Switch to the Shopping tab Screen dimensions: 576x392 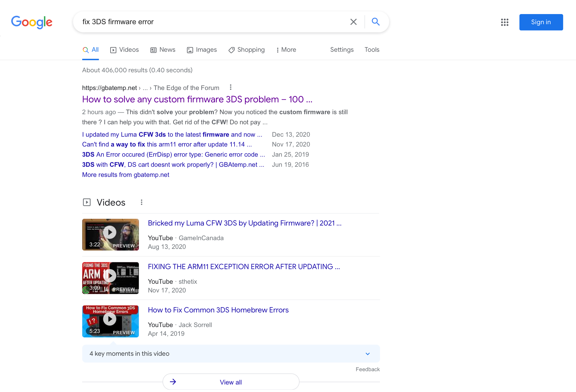point(247,50)
